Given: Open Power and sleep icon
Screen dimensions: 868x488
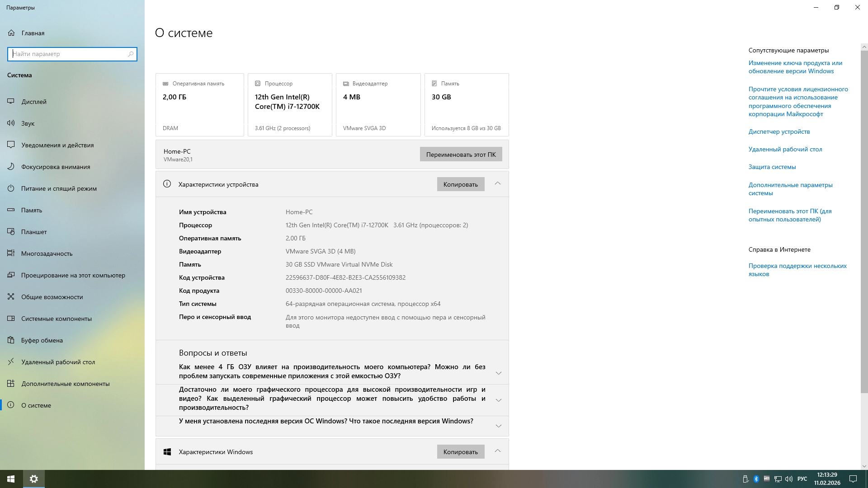Looking at the screenshot, I should (11, 188).
